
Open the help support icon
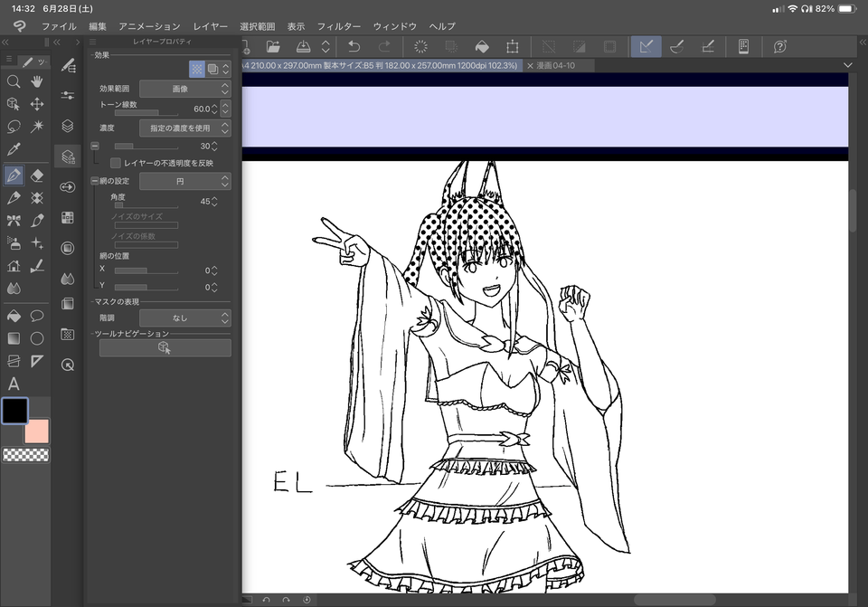click(780, 47)
